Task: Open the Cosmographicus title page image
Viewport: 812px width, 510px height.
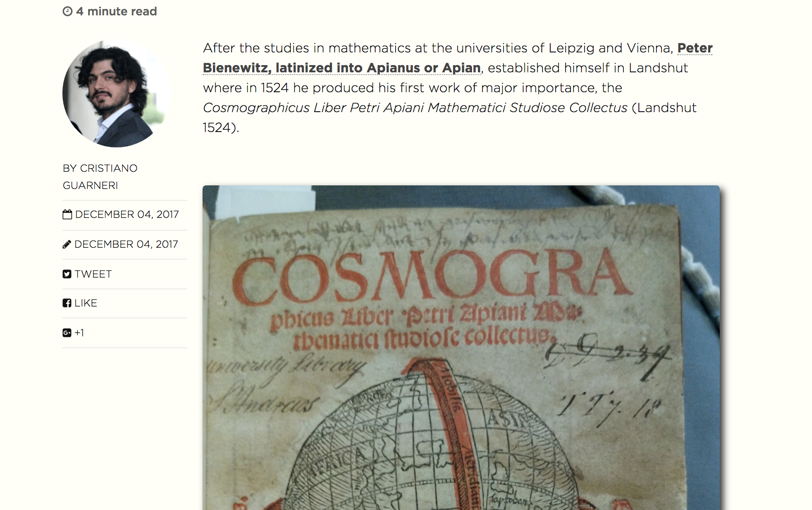Action: click(x=461, y=348)
